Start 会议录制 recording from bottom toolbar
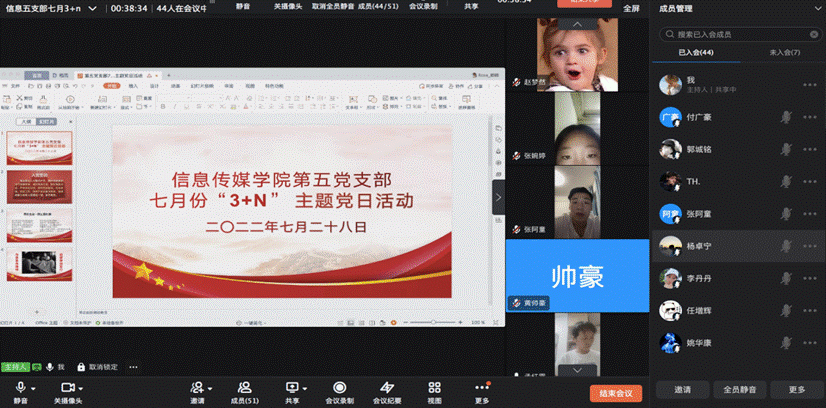Viewport: 826px width, 408px height. coord(339,387)
